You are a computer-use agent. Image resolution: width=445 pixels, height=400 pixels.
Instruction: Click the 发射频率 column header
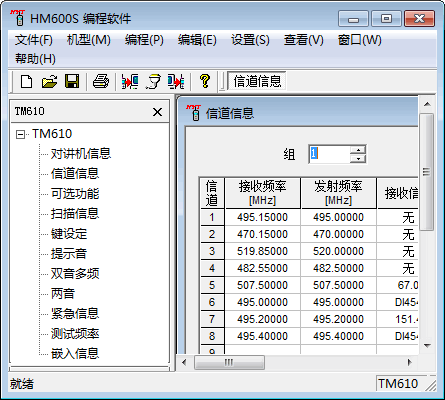[x=339, y=193]
